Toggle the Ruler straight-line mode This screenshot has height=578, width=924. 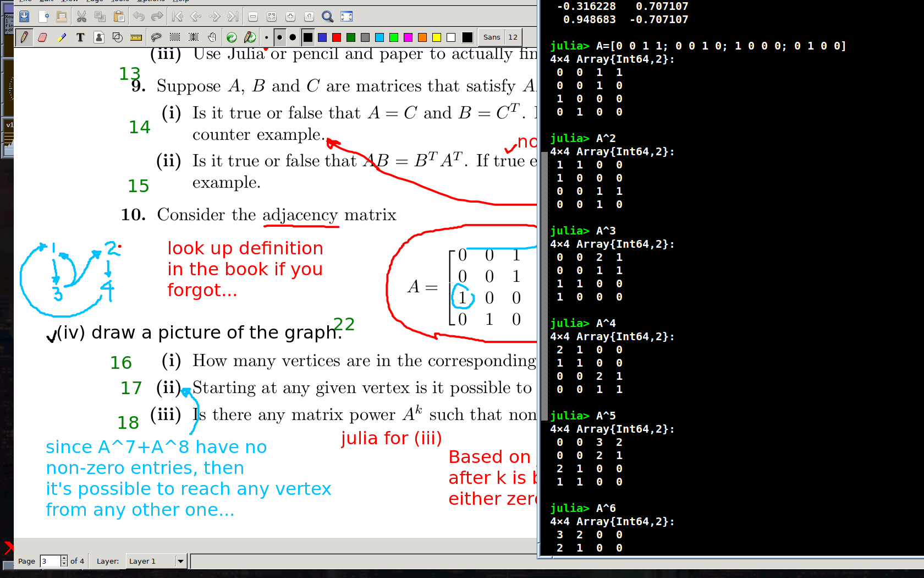[x=136, y=37]
